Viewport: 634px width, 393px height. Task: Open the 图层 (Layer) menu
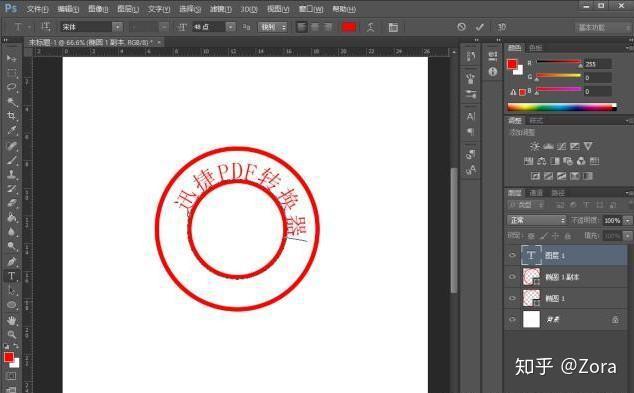pos(128,9)
